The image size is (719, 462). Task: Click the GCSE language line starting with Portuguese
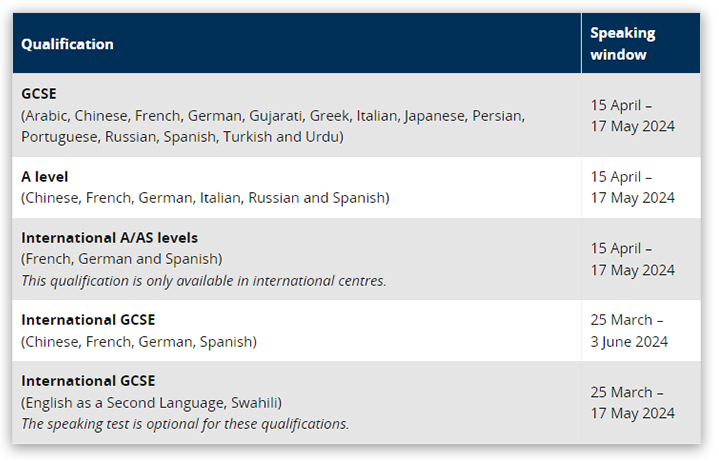182,136
